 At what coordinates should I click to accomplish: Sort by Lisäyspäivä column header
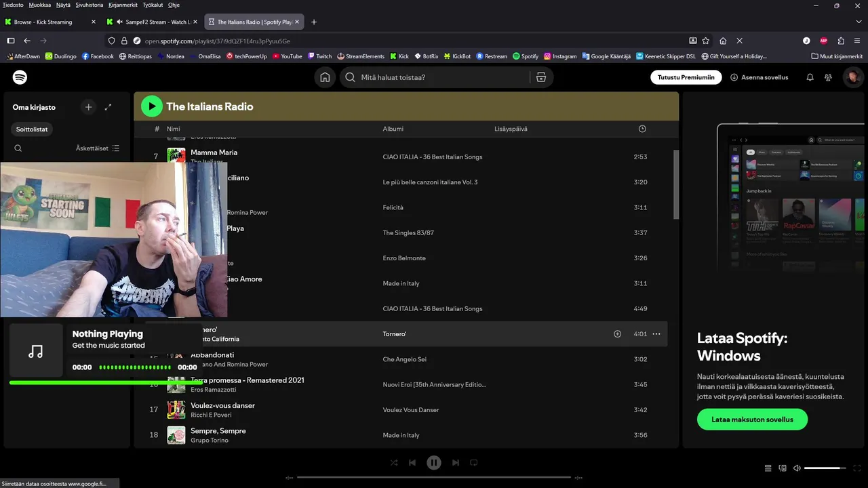point(511,129)
